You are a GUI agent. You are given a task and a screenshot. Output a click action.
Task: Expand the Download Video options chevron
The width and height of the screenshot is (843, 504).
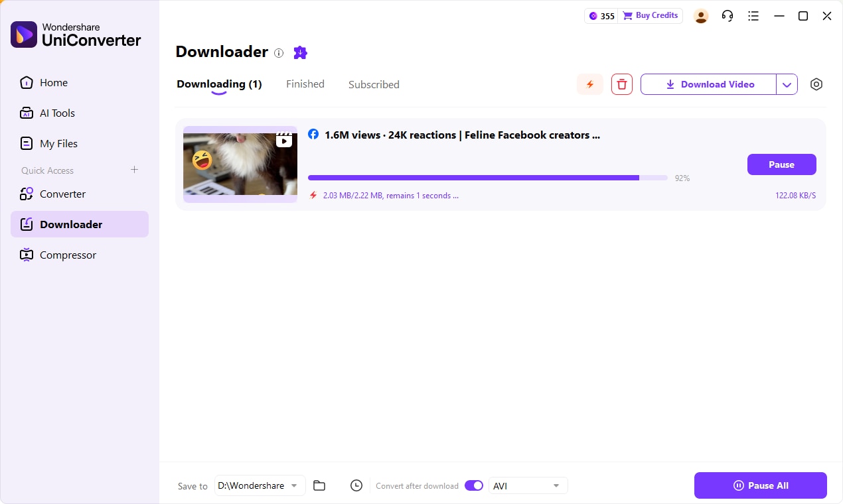pos(787,84)
